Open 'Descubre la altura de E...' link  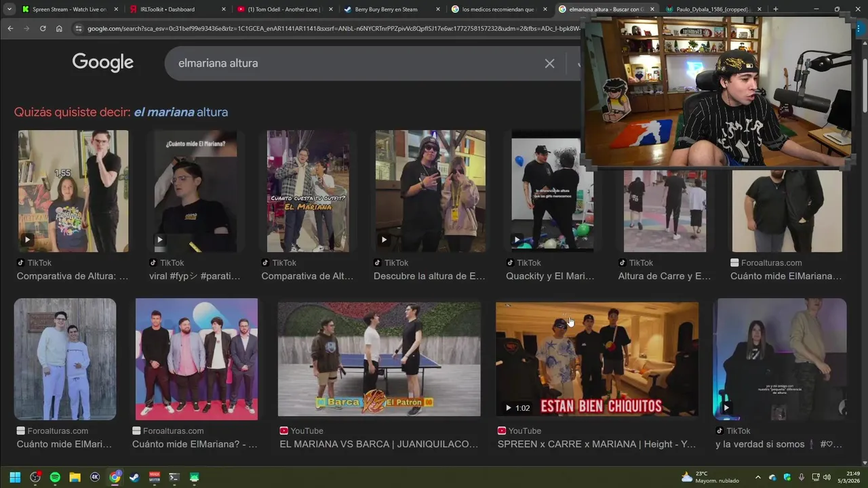[x=429, y=276]
